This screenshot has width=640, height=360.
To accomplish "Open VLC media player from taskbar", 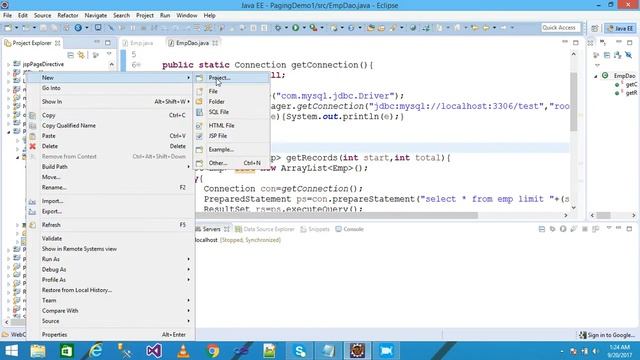I will click(183, 351).
